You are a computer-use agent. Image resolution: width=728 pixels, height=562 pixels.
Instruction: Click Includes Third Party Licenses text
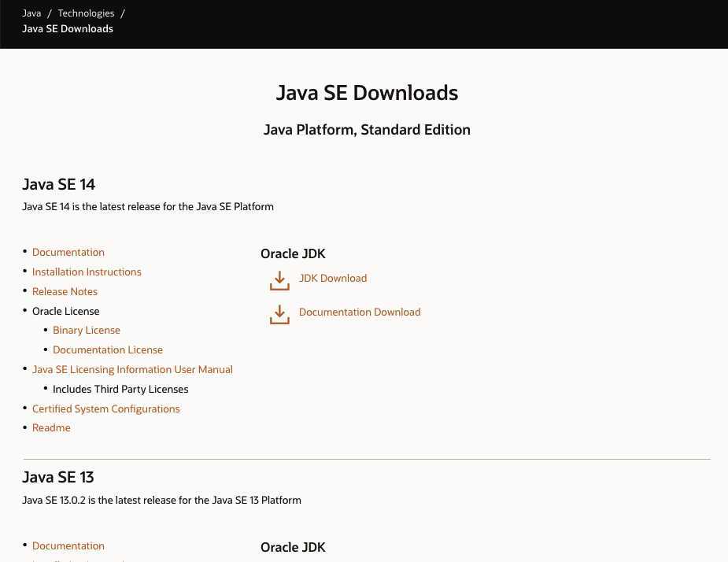click(x=120, y=389)
